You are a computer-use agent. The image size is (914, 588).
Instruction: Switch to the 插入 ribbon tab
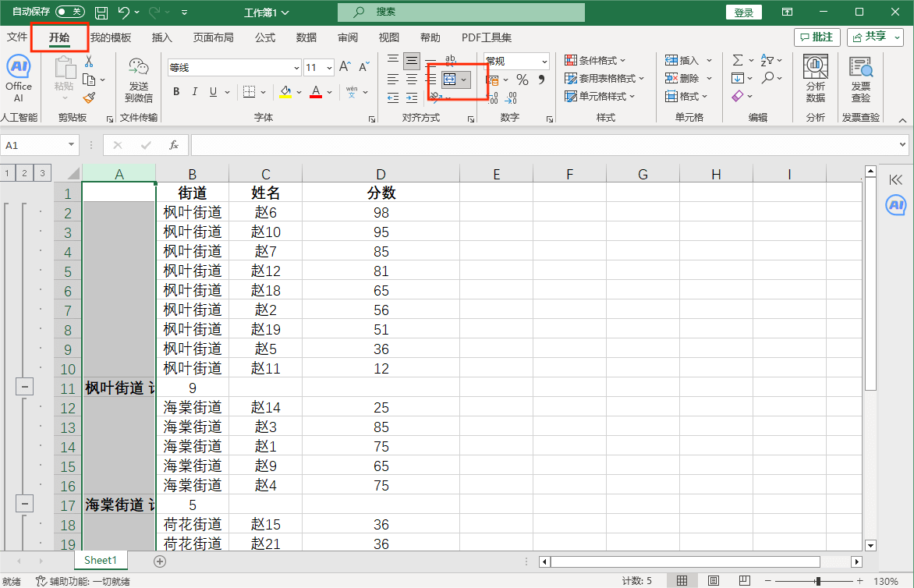[162, 37]
